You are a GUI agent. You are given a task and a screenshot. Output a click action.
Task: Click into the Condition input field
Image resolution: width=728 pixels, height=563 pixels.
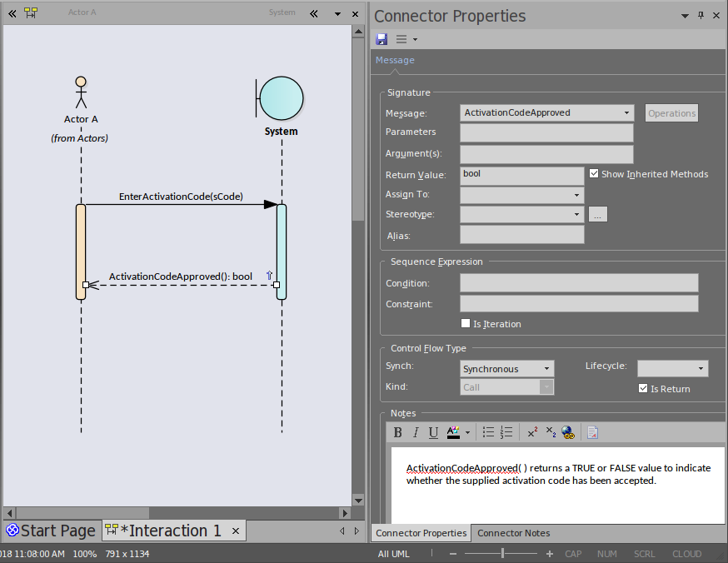pos(579,284)
